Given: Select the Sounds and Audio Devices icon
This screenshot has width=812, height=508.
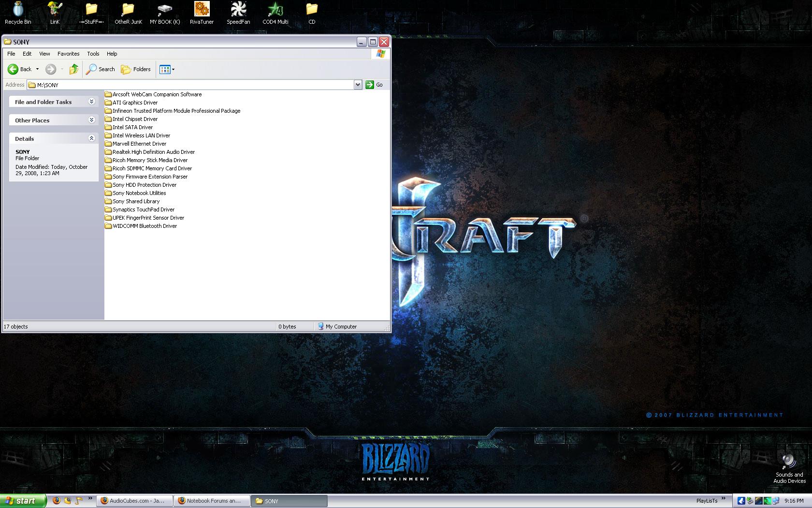Looking at the screenshot, I should click(789, 468).
